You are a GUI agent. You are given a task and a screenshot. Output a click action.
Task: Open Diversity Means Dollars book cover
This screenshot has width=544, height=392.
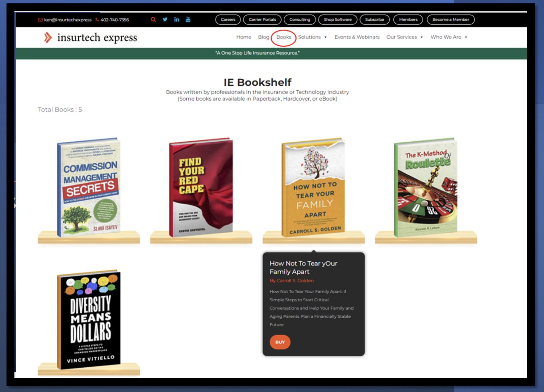(x=89, y=319)
